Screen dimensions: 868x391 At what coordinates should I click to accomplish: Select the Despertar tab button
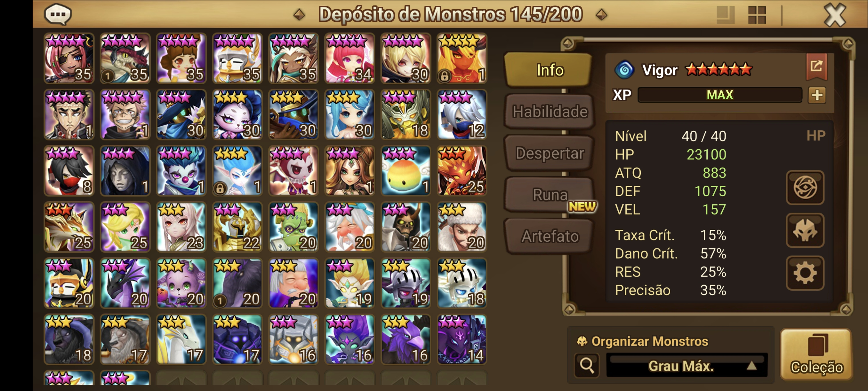point(549,153)
